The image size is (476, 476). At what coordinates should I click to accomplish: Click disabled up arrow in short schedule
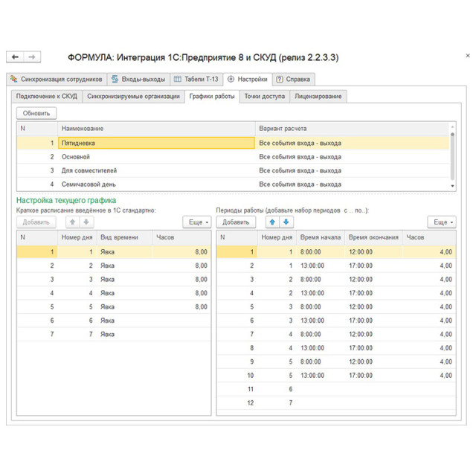tap(73, 222)
